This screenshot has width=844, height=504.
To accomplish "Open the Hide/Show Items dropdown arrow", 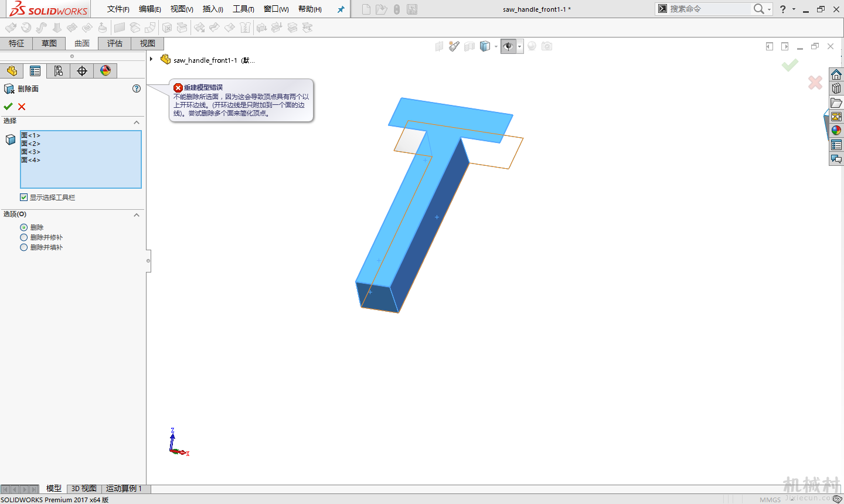I will 520,47.
